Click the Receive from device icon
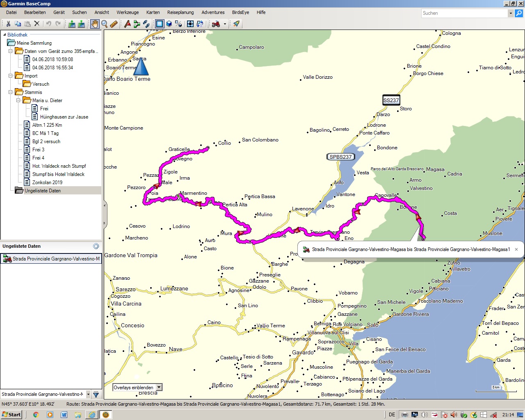Screen dimensions: 525x420 coord(81,24)
